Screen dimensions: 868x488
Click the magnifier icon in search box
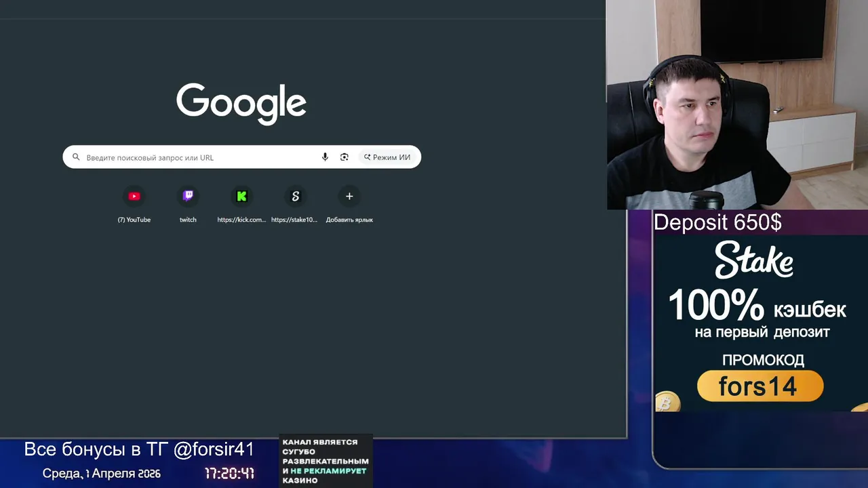click(77, 157)
